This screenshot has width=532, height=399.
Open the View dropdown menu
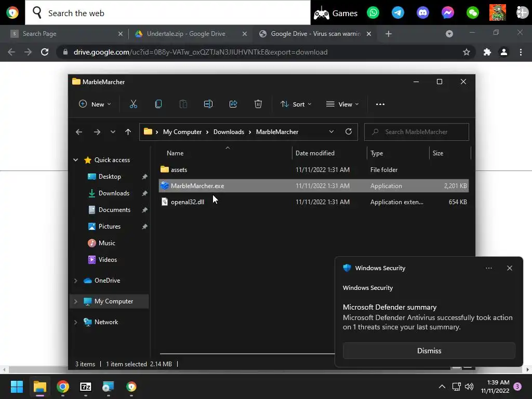342,104
